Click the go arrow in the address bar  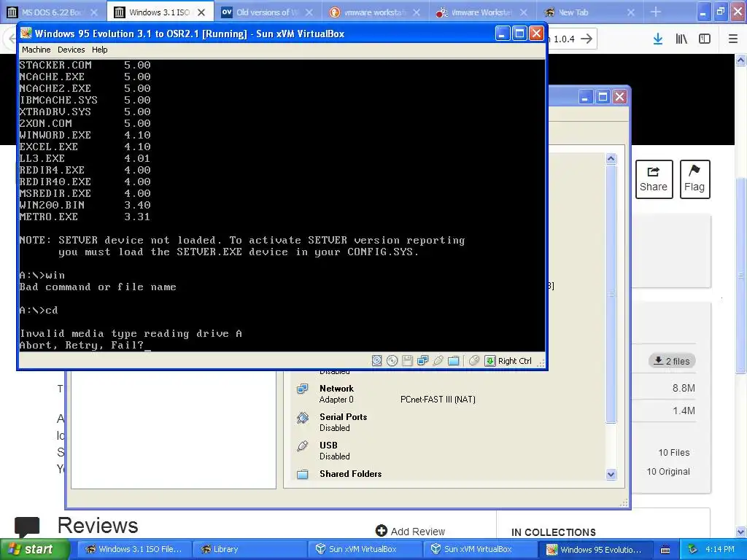[587, 39]
